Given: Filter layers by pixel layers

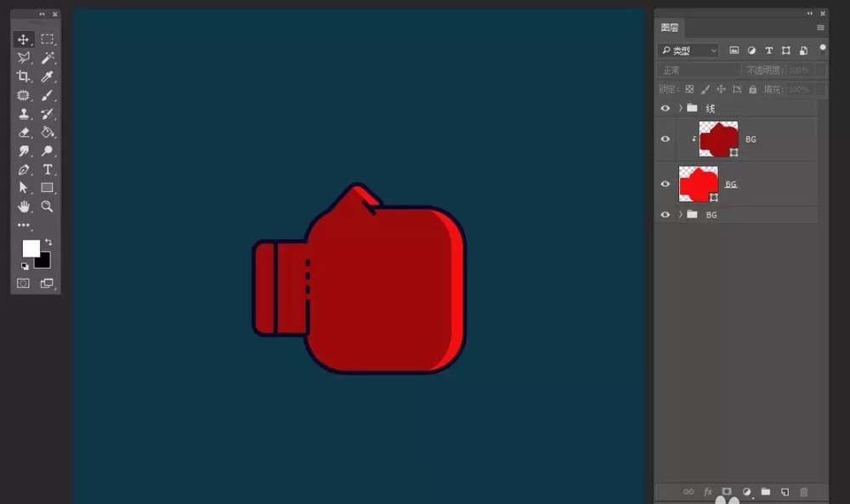Looking at the screenshot, I should (x=734, y=50).
